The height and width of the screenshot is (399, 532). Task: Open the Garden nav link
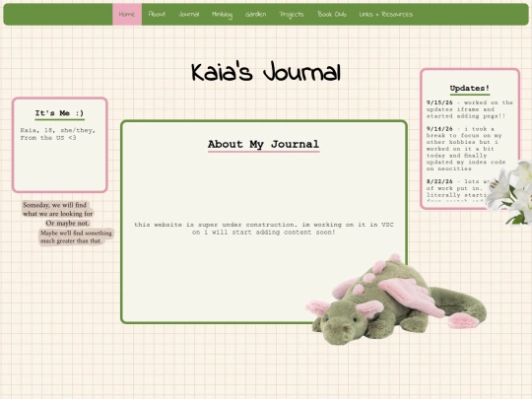256,14
